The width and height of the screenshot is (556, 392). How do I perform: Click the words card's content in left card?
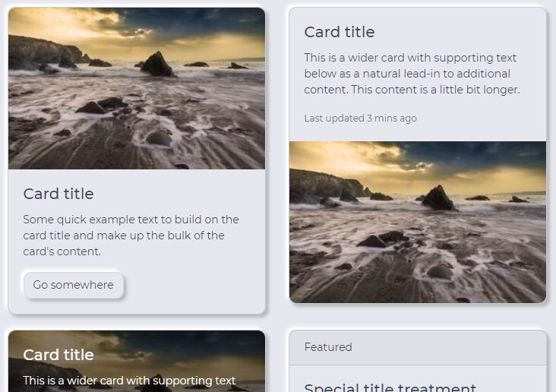(x=62, y=251)
